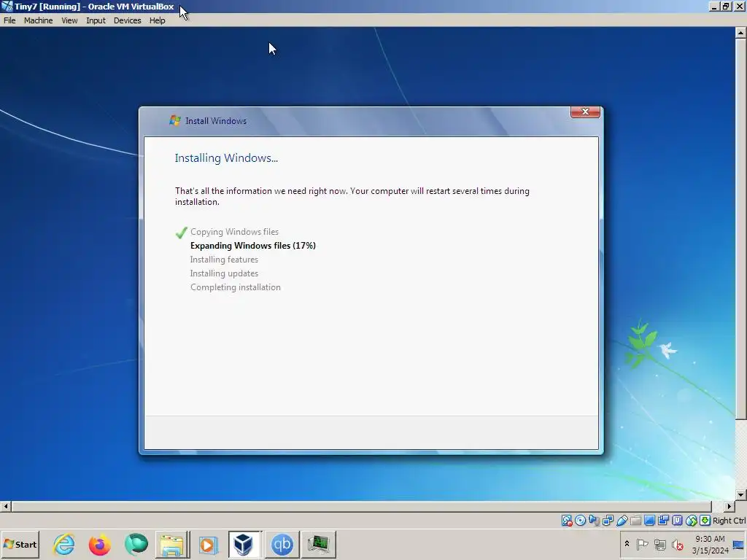The image size is (747, 560).
Task: Click the horizontal scrollbar right arrow
Action: 729,506
